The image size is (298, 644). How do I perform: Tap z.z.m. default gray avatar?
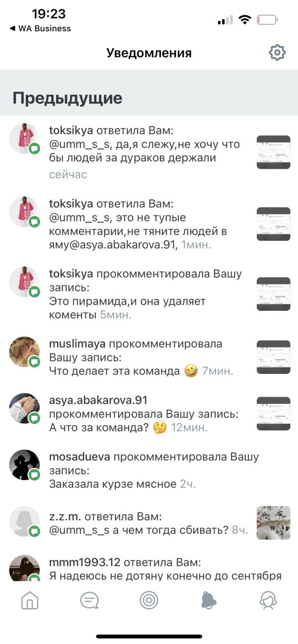[x=24, y=522]
